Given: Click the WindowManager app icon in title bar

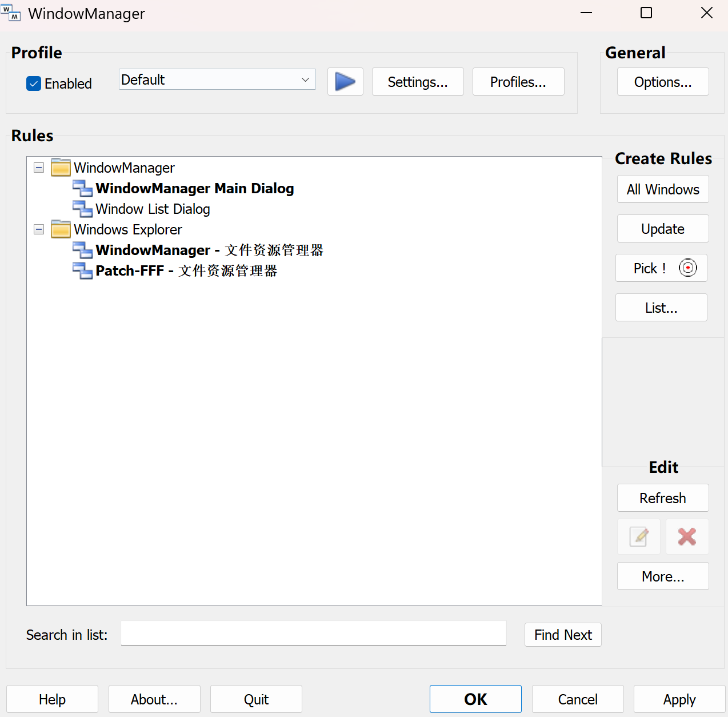Looking at the screenshot, I should point(11,13).
